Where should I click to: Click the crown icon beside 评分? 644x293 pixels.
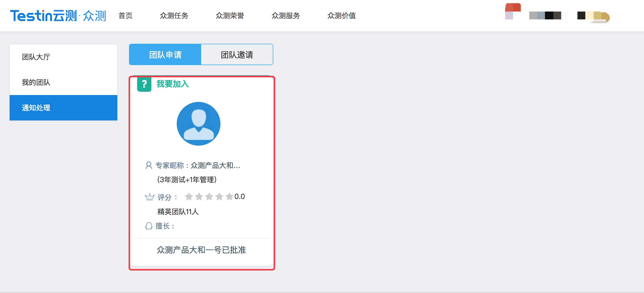click(x=149, y=197)
